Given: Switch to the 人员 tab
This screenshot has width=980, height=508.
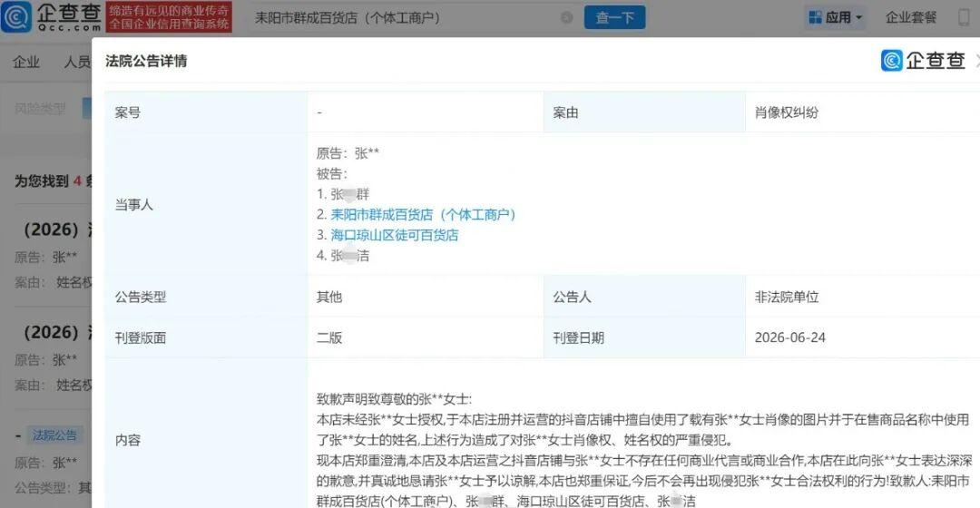Looking at the screenshot, I should coord(77,62).
